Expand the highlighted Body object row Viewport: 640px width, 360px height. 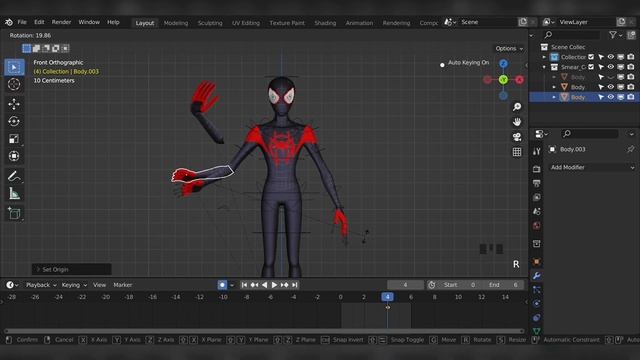point(554,97)
